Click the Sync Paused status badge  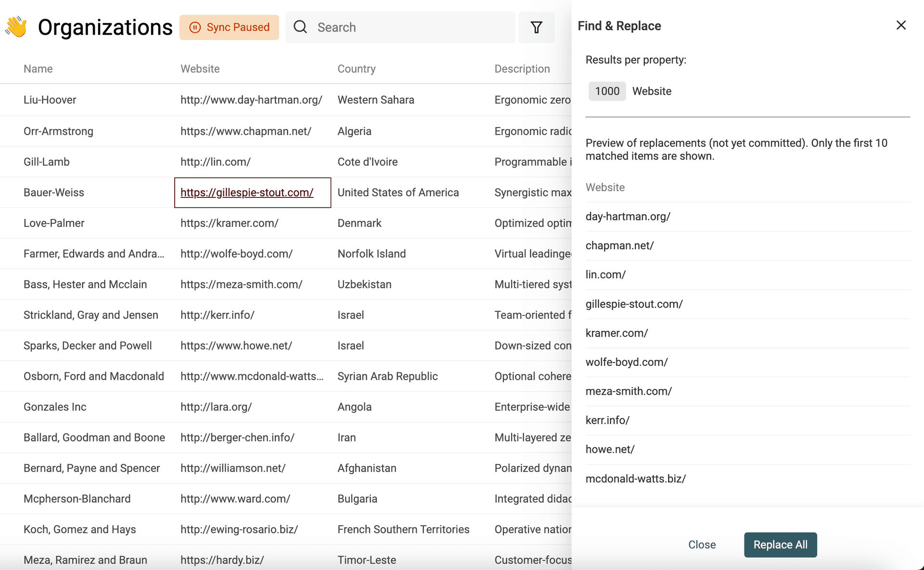tap(230, 27)
